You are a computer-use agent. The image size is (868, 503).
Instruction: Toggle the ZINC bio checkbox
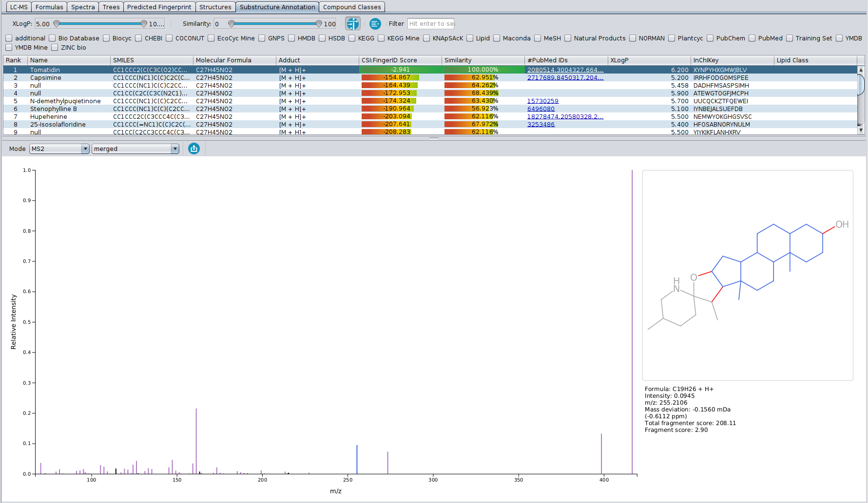pyautogui.click(x=55, y=47)
